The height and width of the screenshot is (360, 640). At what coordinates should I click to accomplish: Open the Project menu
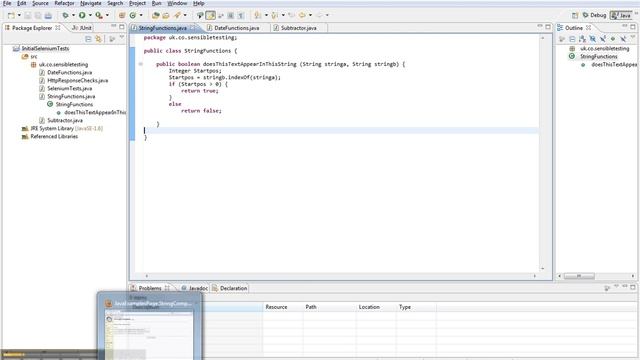point(138,3)
